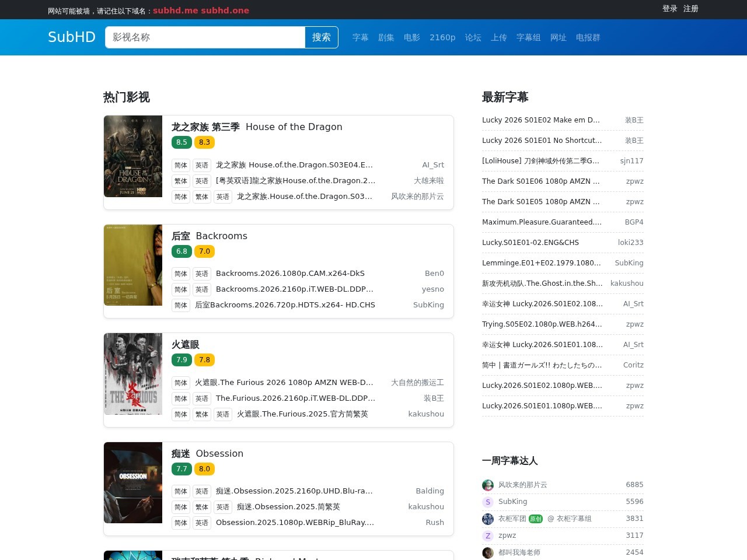
Task: Click the green 原创 badge
Action: pos(536,519)
